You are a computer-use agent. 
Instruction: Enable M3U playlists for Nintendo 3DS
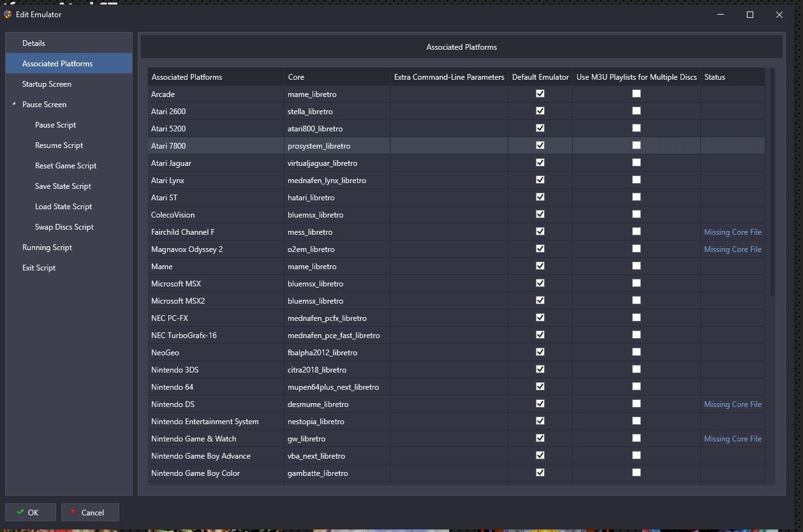pyautogui.click(x=636, y=369)
